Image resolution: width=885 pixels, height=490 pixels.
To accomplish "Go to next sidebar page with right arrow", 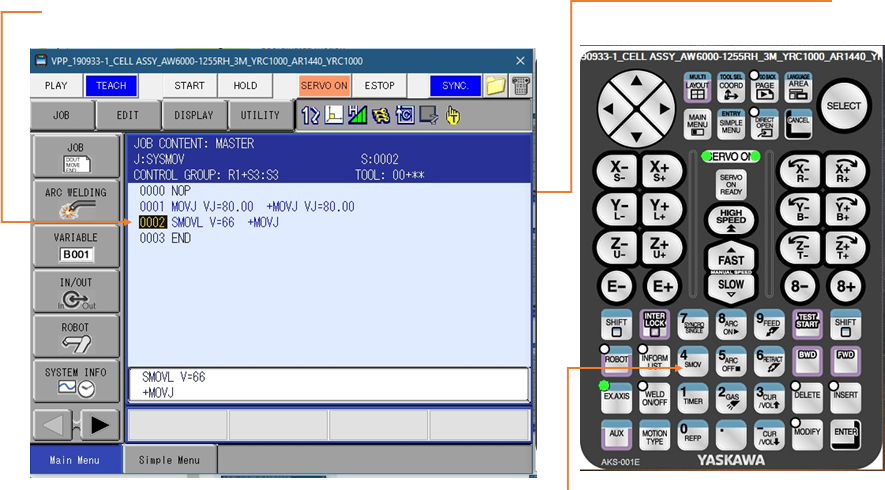I will tap(99, 425).
